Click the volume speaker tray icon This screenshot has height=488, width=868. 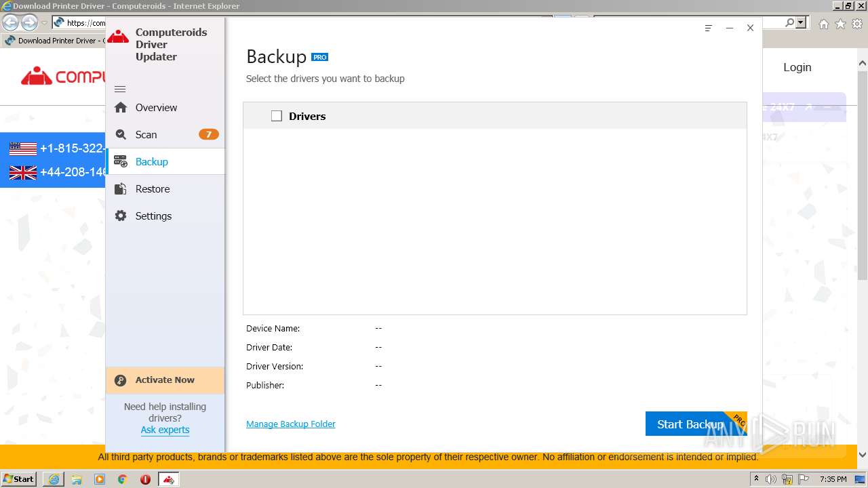click(x=771, y=479)
